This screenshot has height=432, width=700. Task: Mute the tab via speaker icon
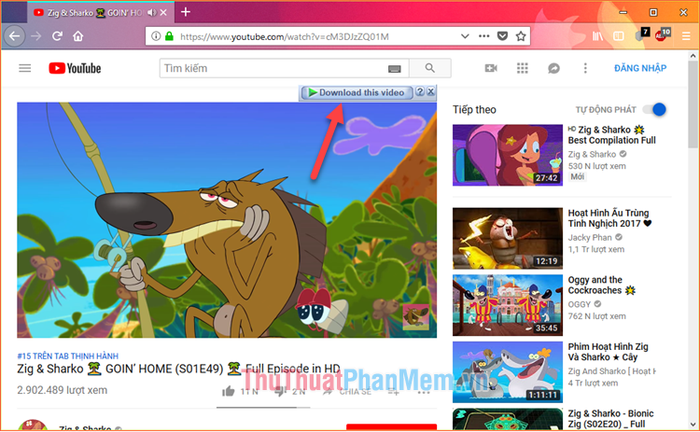(152, 12)
